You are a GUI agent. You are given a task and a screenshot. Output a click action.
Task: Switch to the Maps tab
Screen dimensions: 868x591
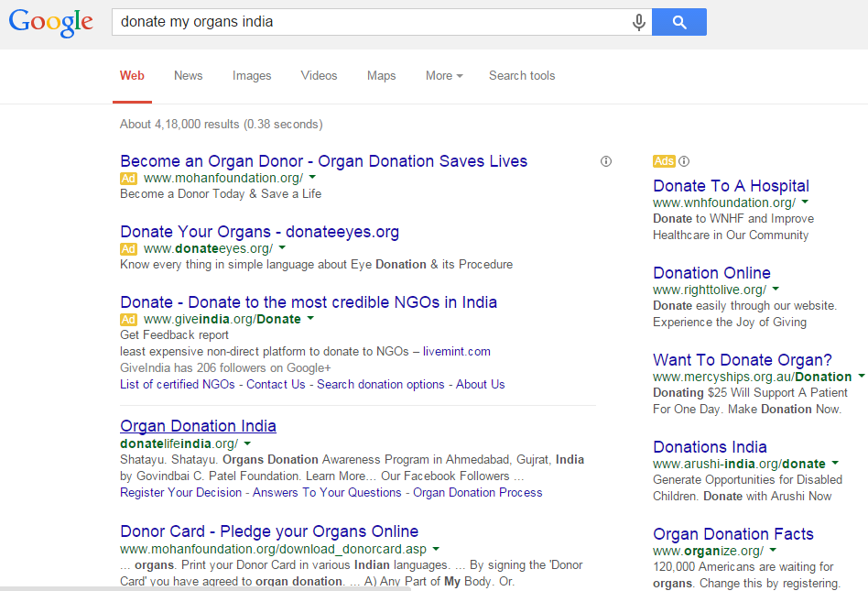tap(382, 75)
